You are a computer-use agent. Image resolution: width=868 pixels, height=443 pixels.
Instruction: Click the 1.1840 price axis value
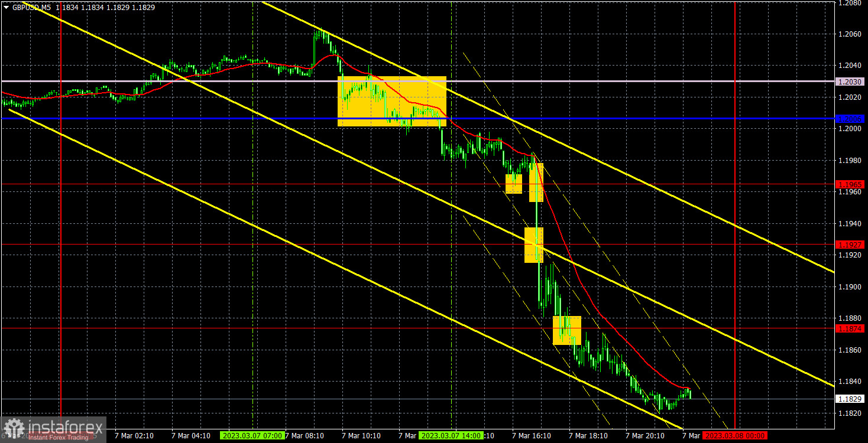pyautogui.click(x=850, y=382)
